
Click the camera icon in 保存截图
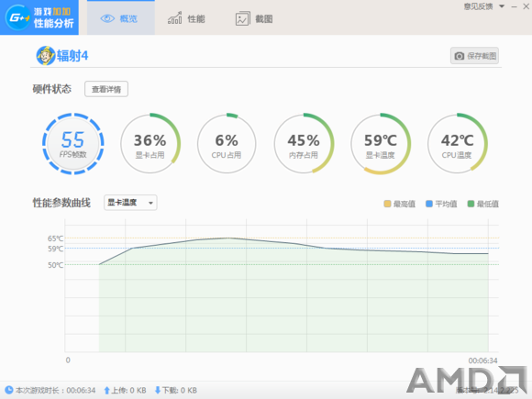click(x=459, y=56)
